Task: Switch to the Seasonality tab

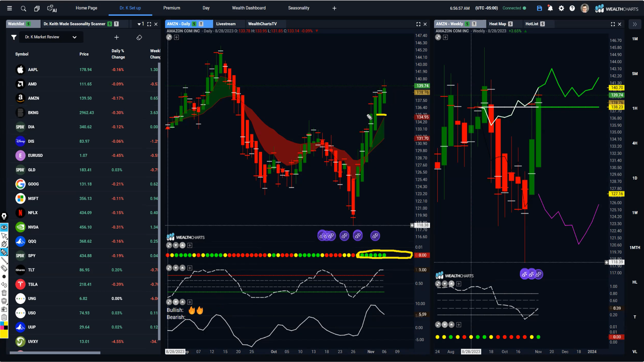Action: pos(299,8)
